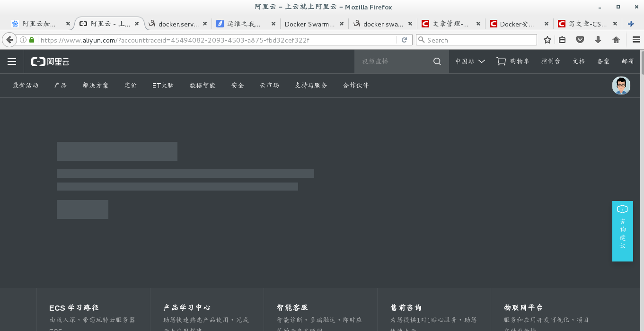Switch to the docker.serv... tab
644x331 pixels.
(177, 24)
